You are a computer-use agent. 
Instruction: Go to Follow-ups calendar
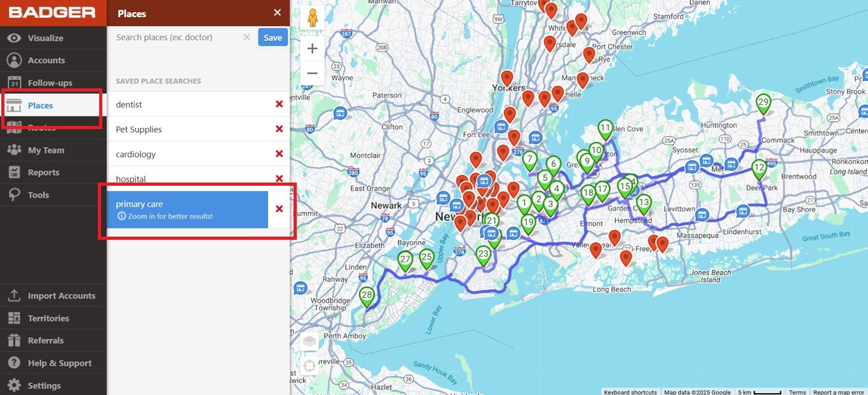[x=53, y=83]
